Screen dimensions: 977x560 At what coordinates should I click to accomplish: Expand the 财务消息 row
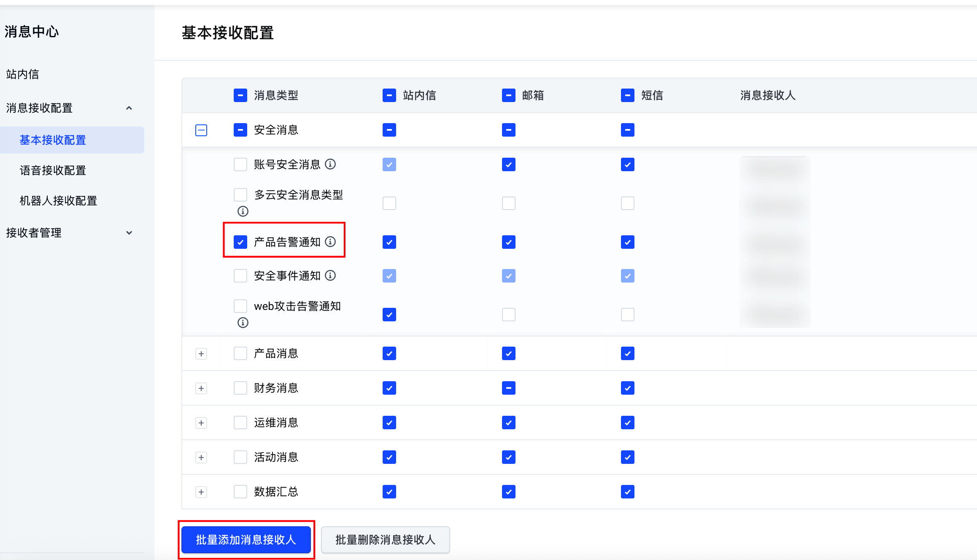pyautogui.click(x=201, y=388)
